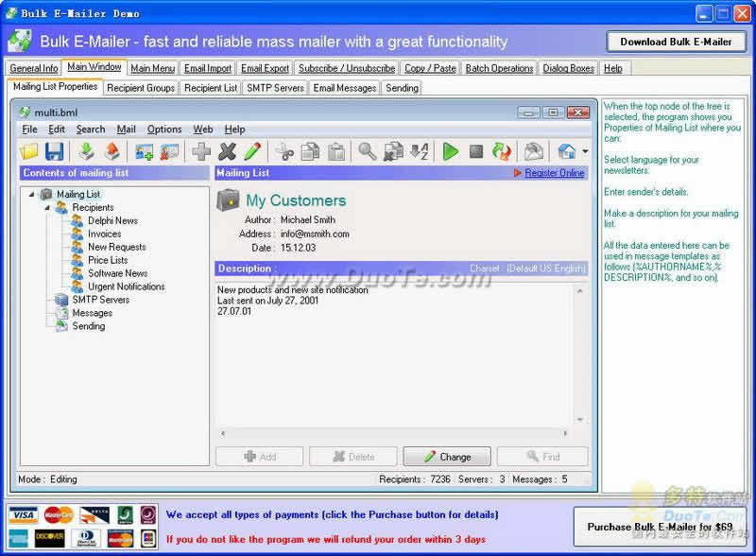756x556 pixels.
Task: Open Subscribe / Unsubscribe tab
Action: click(x=347, y=68)
